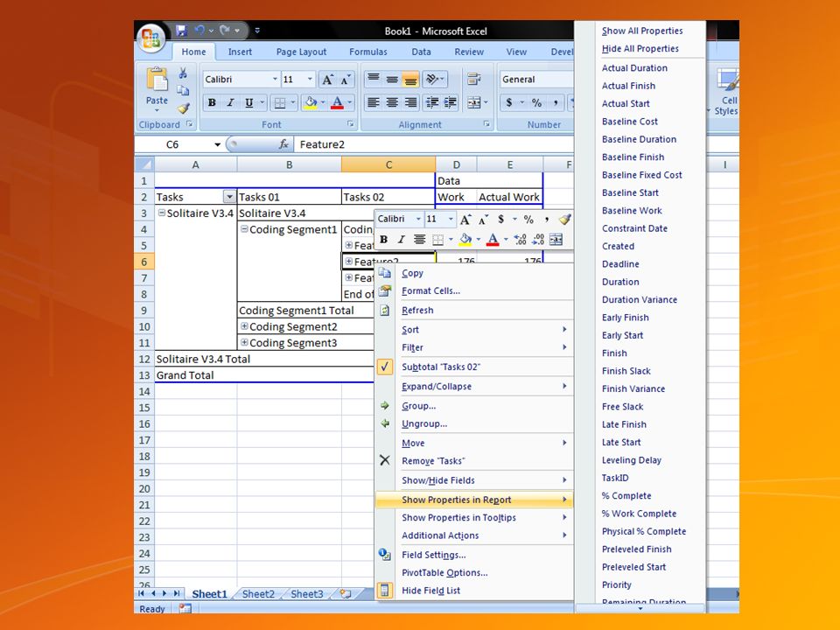Select the Format Painter brush in the ribbon
This screenshot has height=630, width=840.
(184, 108)
